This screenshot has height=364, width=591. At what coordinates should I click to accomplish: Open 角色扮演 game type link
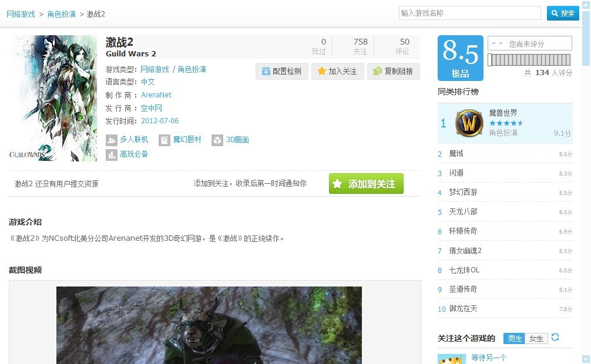(x=192, y=69)
